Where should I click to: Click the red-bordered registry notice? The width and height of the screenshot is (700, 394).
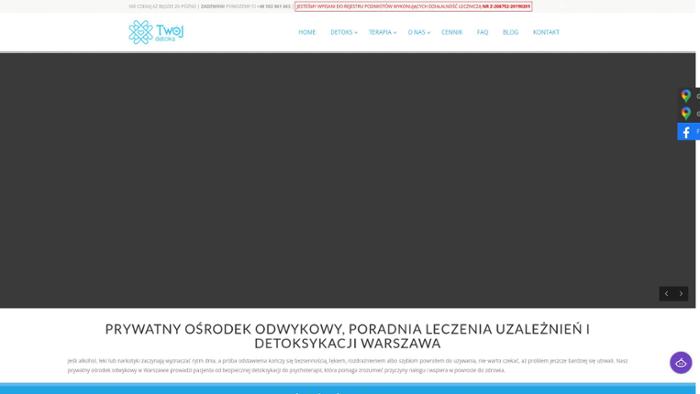[413, 6]
